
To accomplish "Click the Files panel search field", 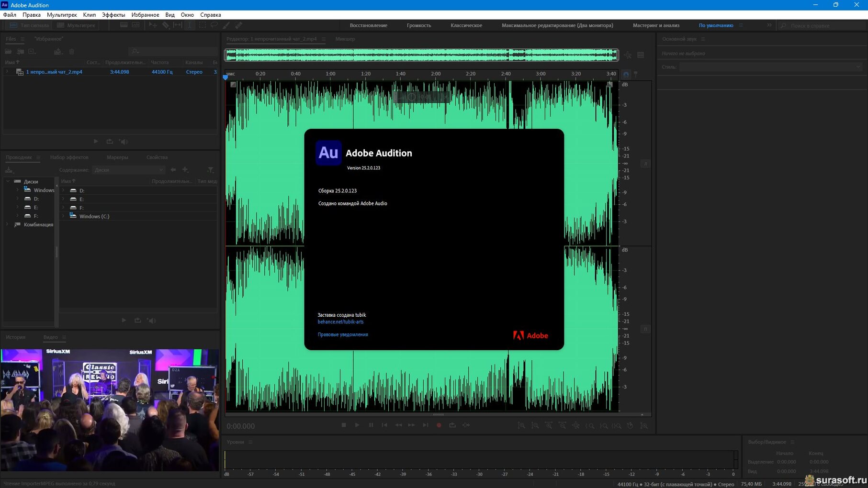I will pos(172,51).
